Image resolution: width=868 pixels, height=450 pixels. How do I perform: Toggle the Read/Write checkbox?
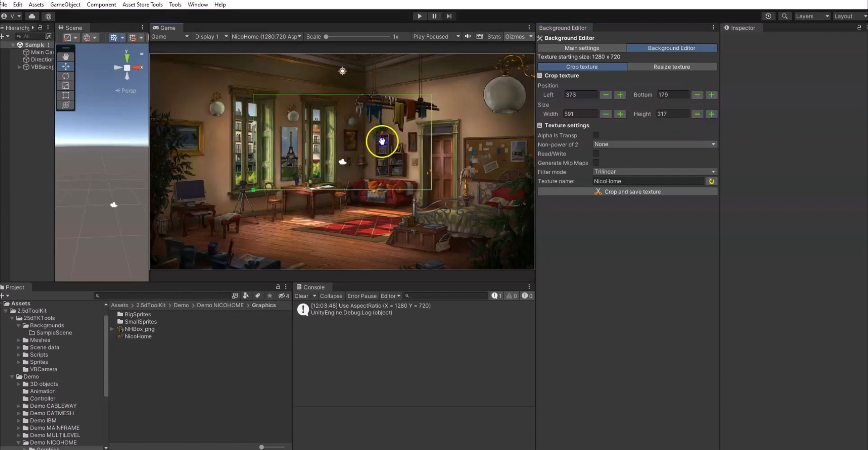point(596,154)
